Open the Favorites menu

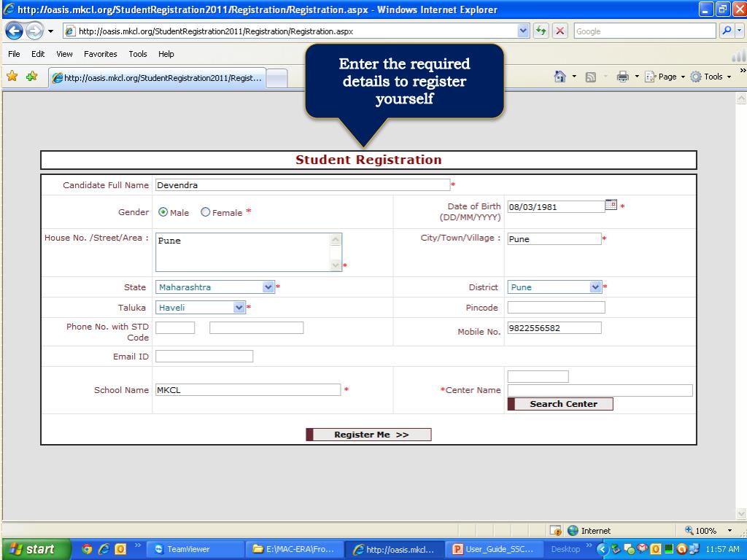tap(100, 54)
